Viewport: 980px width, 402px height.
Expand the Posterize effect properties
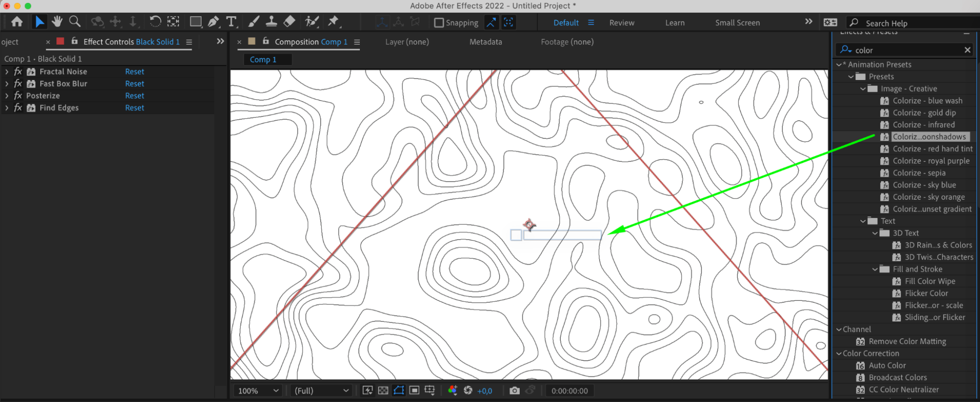pos(6,96)
